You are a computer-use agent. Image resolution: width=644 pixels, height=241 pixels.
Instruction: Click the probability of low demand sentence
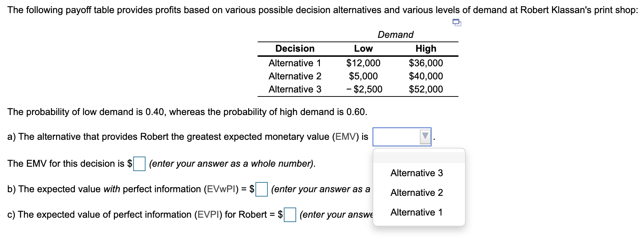[x=187, y=112]
